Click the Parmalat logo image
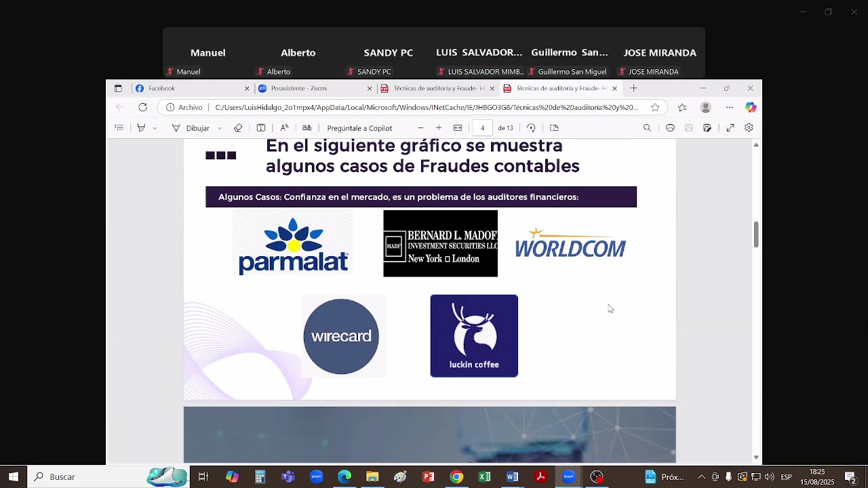 tap(293, 244)
